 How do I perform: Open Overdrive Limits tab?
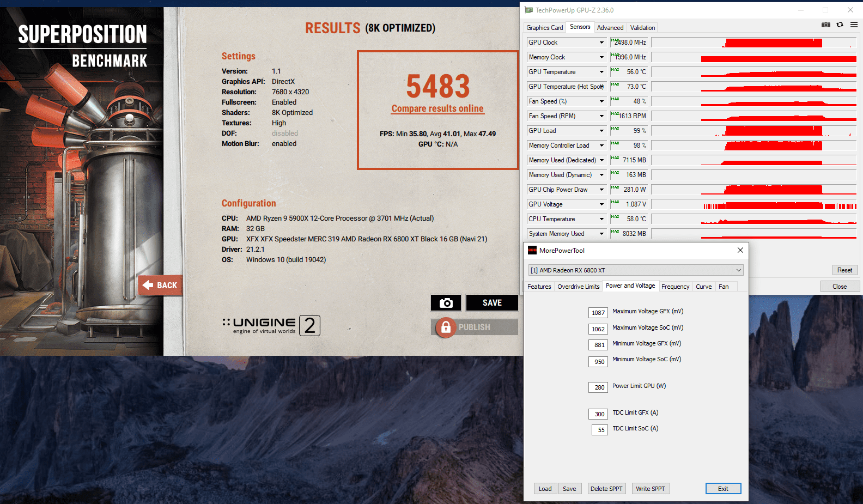pyautogui.click(x=578, y=287)
